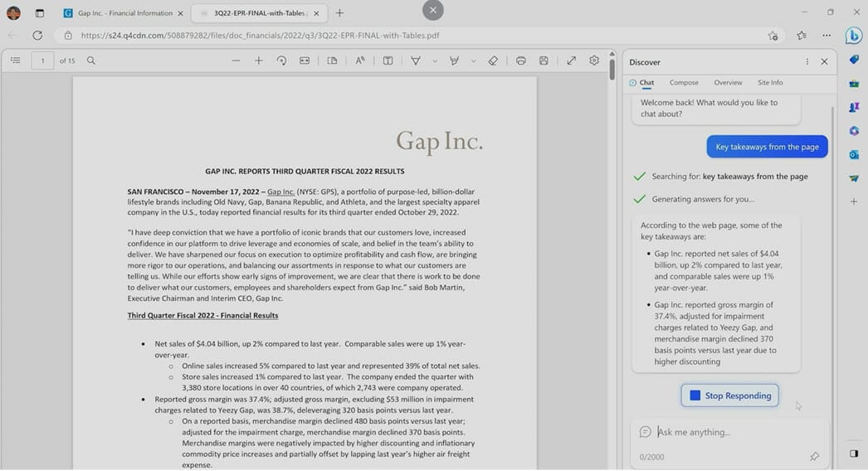Viewport: 868px width, 471px height.
Task: Open the add text tool
Action: (x=388, y=61)
